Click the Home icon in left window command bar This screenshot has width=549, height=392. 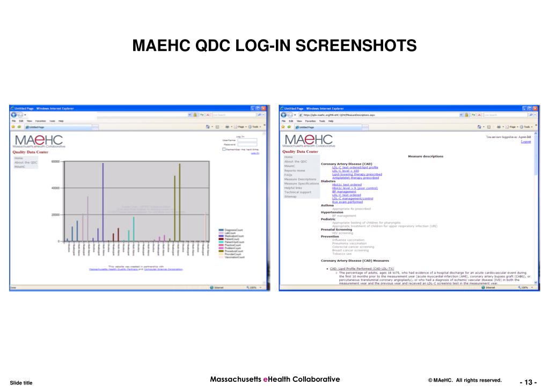coord(208,127)
